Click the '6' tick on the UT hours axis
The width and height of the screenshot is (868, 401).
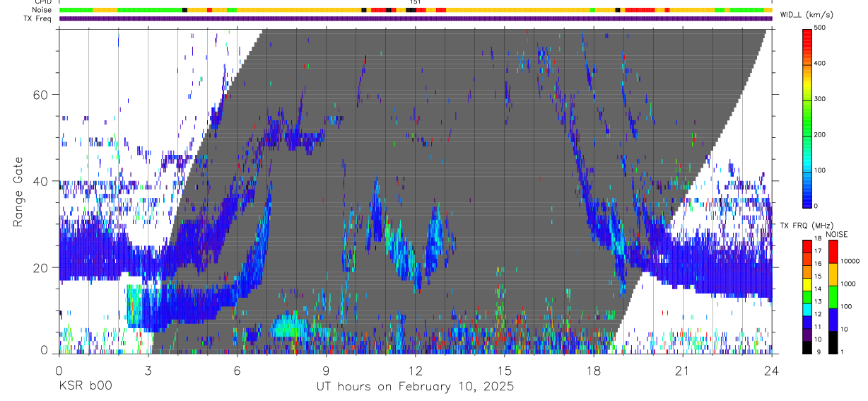click(x=237, y=371)
